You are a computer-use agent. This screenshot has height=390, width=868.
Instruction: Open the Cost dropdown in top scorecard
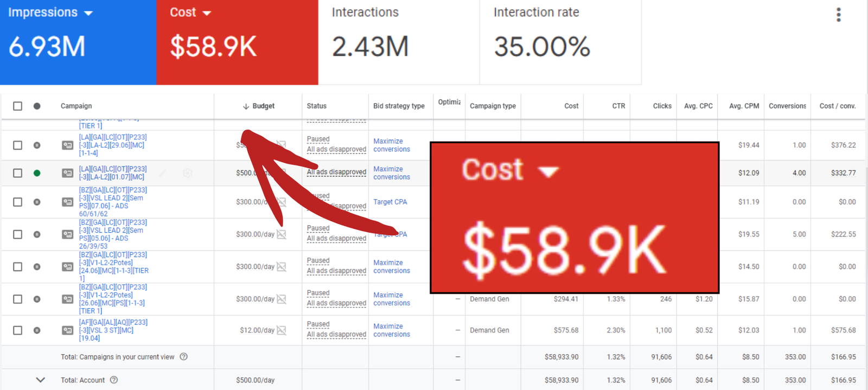pyautogui.click(x=207, y=13)
